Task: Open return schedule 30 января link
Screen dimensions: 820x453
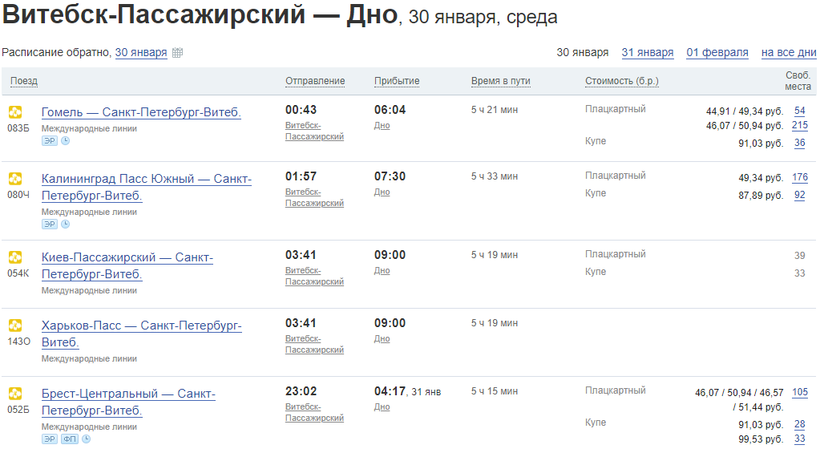Action: point(141,52)
